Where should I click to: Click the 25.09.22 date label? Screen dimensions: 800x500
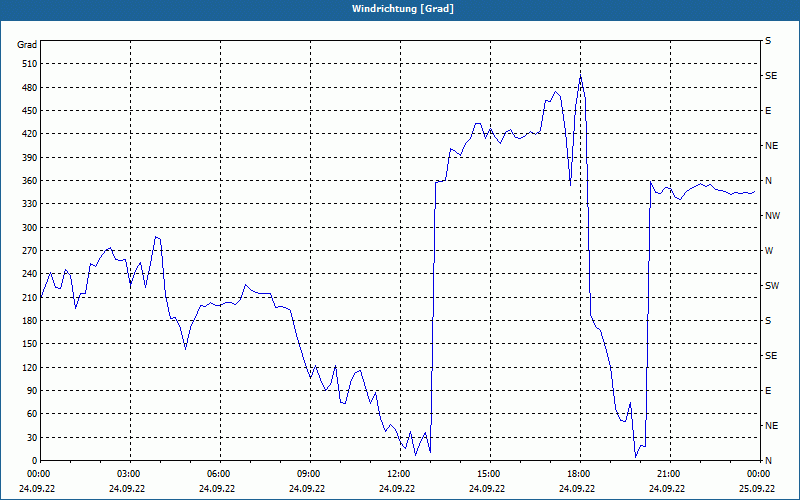click(x=757, y=489)
